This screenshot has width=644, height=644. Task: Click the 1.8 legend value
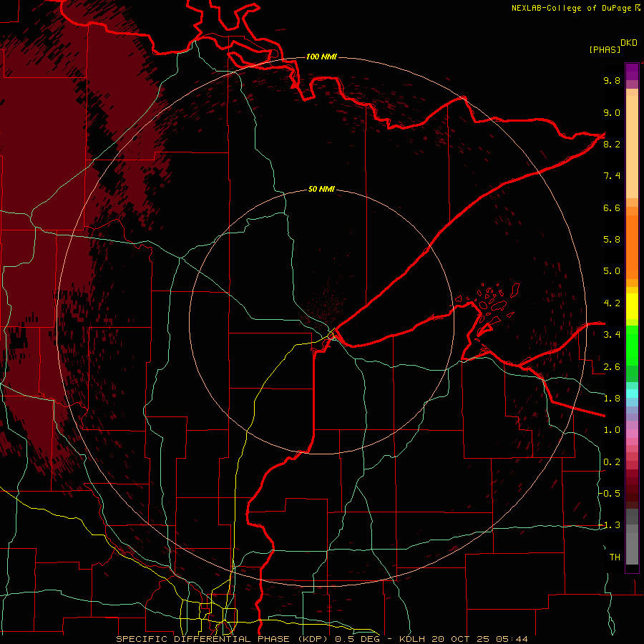click(x=612, y=399)
